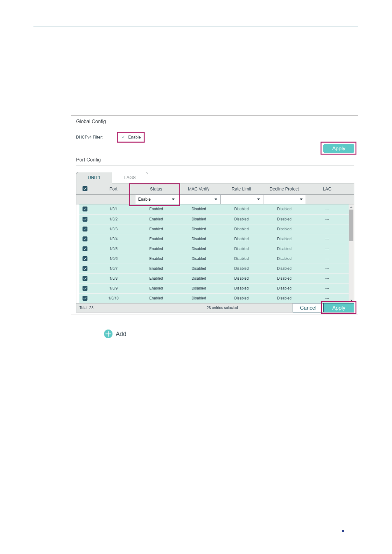The image size is (392, 554).
Task: Click the Status column header
Action: point(156,189)
